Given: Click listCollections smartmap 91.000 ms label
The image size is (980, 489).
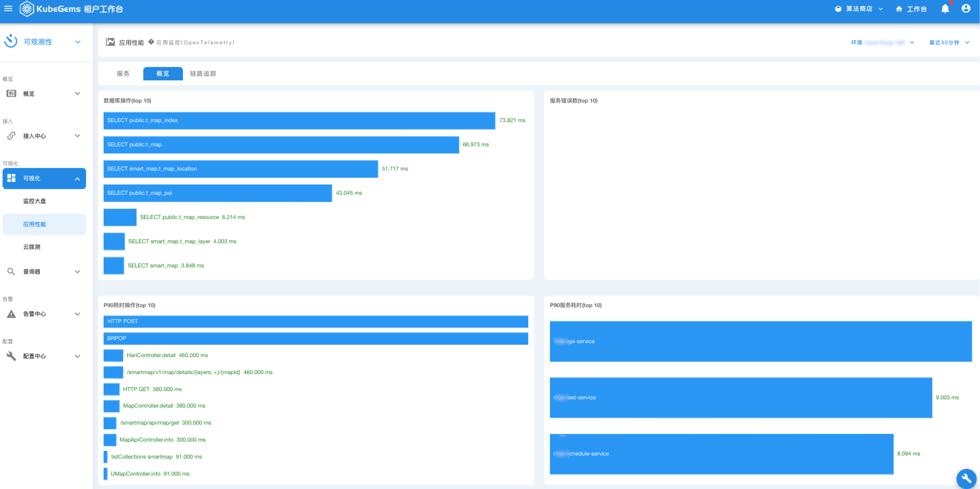Looking at the screenshot, I should [156, 457].
